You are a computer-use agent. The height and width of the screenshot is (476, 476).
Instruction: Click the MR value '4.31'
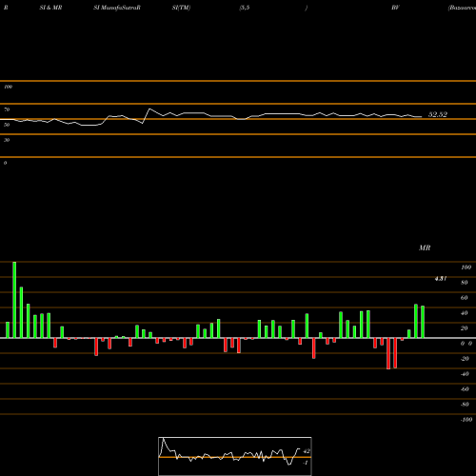point(441,279)
